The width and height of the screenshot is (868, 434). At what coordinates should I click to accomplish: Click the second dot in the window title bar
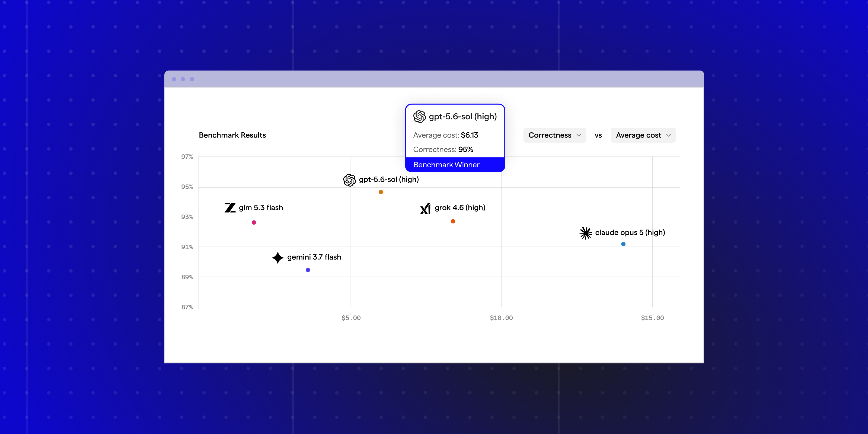pyautogui.click(x=183, y=79)
